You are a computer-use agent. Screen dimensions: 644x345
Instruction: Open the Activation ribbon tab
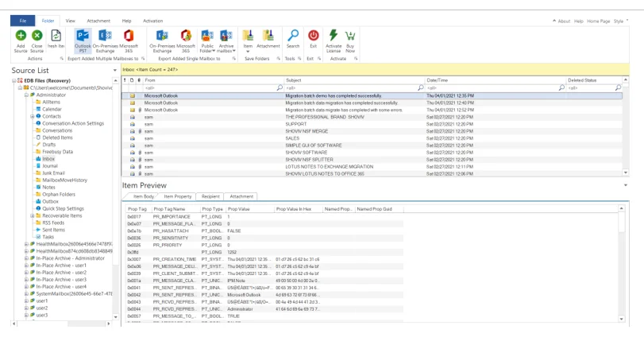pos(152,21)
